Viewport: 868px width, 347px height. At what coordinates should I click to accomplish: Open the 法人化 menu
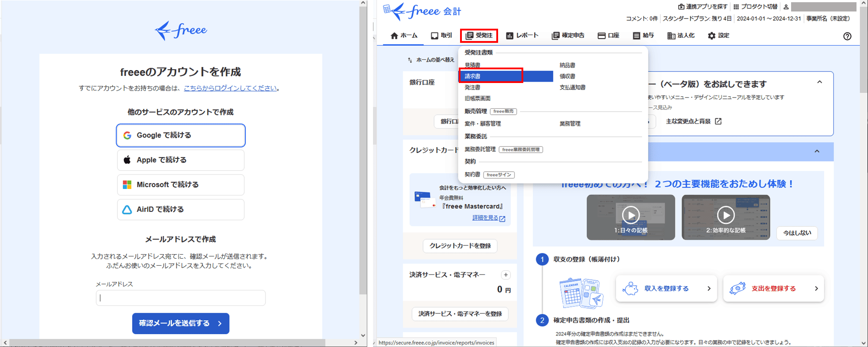[x=681, y=35]
